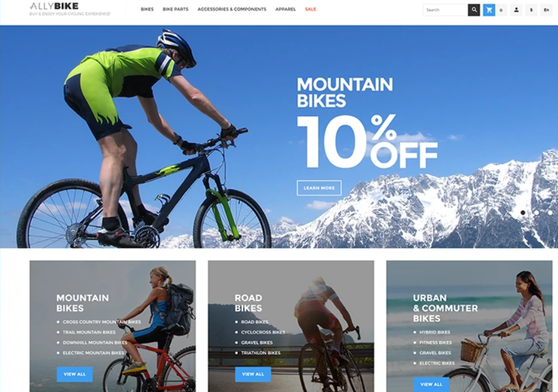
Task: Click View All under Mountain Bikes
Action: (75, 374)
